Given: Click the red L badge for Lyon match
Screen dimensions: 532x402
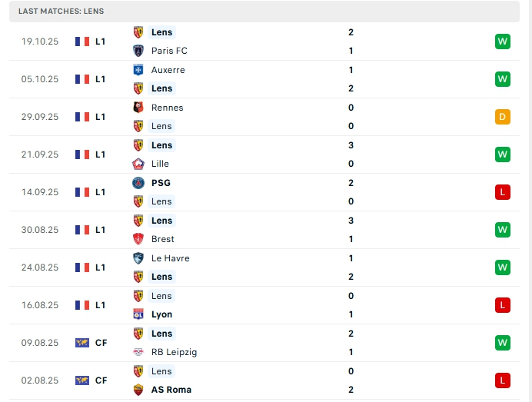Looking at the screenshot, I should (503, 305).
